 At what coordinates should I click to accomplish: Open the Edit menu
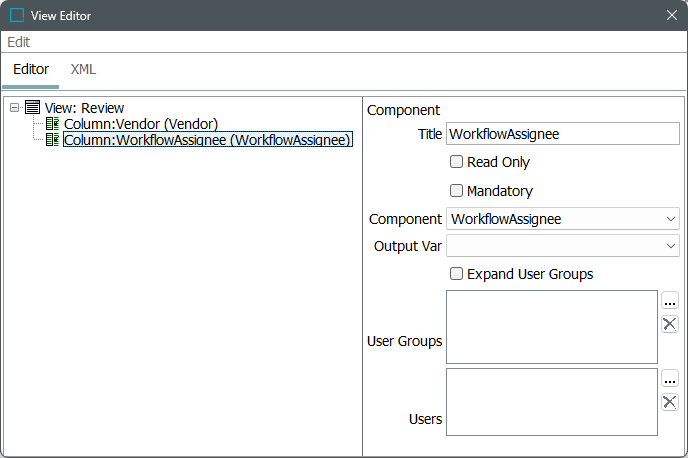point(19,42)
